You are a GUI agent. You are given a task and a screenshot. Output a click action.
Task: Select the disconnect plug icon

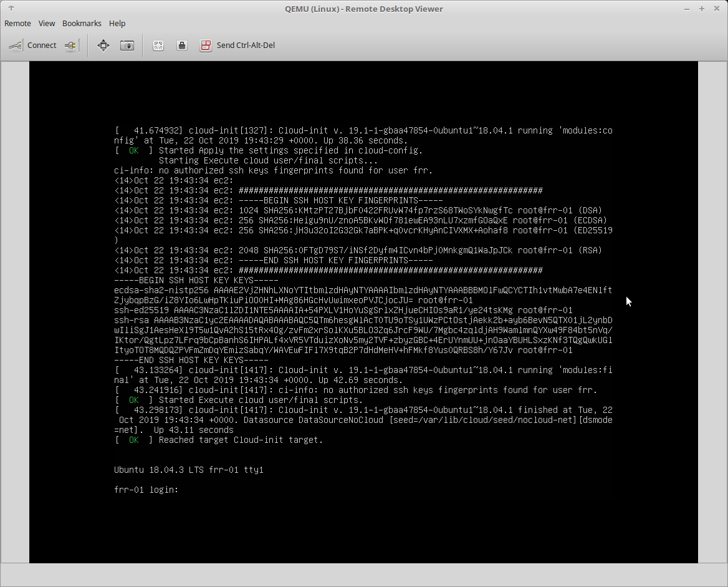[x=70, y=45]
